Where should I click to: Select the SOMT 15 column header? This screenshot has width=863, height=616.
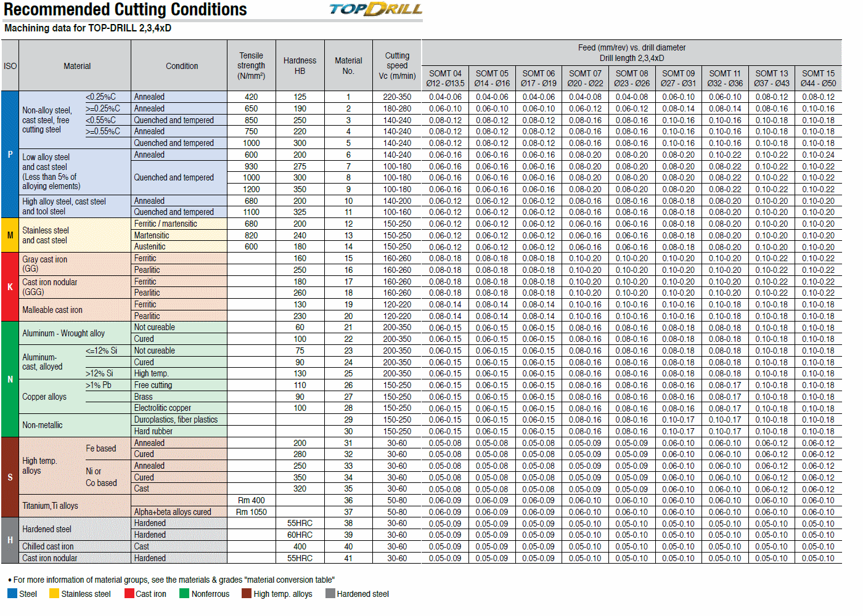(818, 78)
